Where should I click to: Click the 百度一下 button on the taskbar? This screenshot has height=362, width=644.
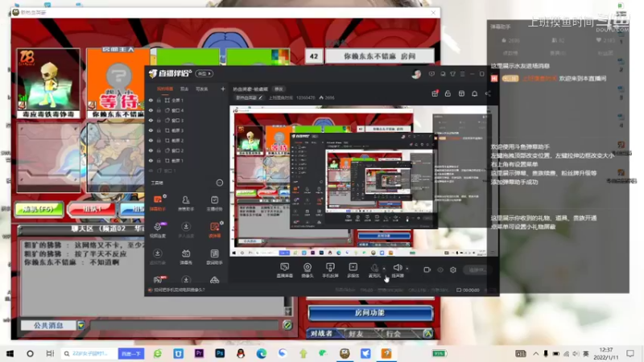131,353
